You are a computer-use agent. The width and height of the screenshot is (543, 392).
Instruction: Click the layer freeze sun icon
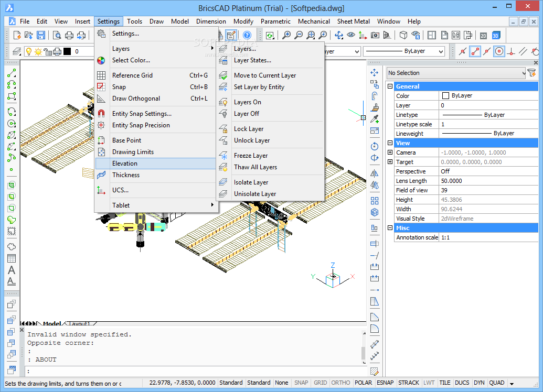click(x=38, y=52)
